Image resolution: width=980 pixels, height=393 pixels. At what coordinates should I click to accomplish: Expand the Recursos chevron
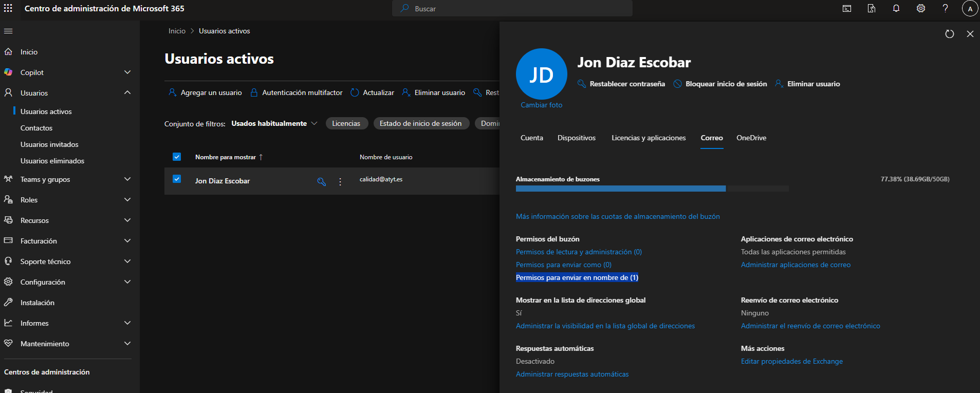pos(127,220)
